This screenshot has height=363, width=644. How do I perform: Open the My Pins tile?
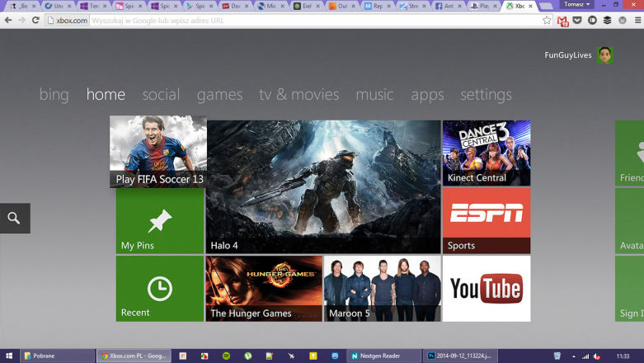pos(160,221)
